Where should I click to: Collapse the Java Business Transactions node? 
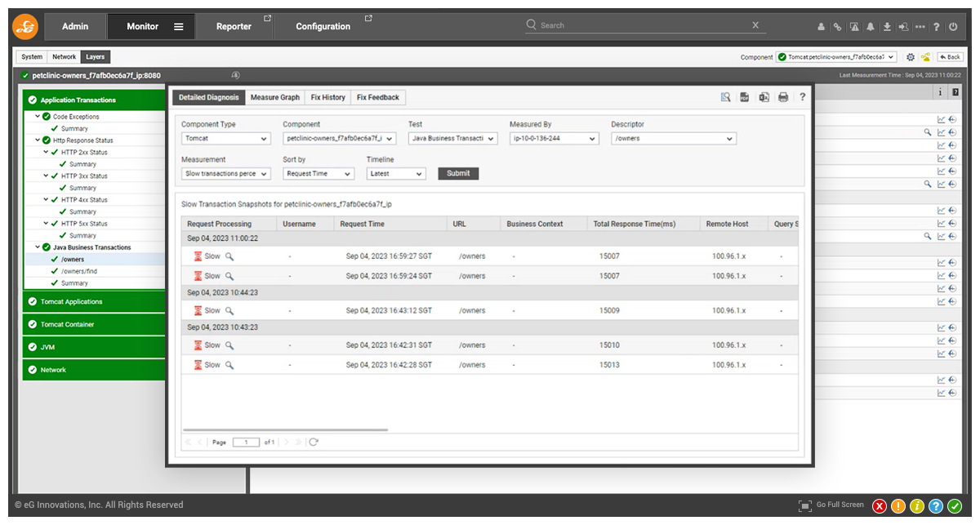click(x=38, y=247)
